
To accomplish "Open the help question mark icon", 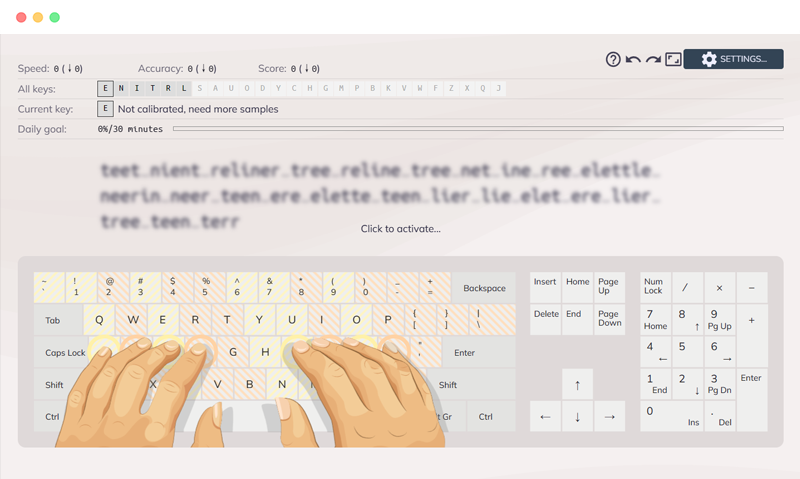I will coord(613,59).
